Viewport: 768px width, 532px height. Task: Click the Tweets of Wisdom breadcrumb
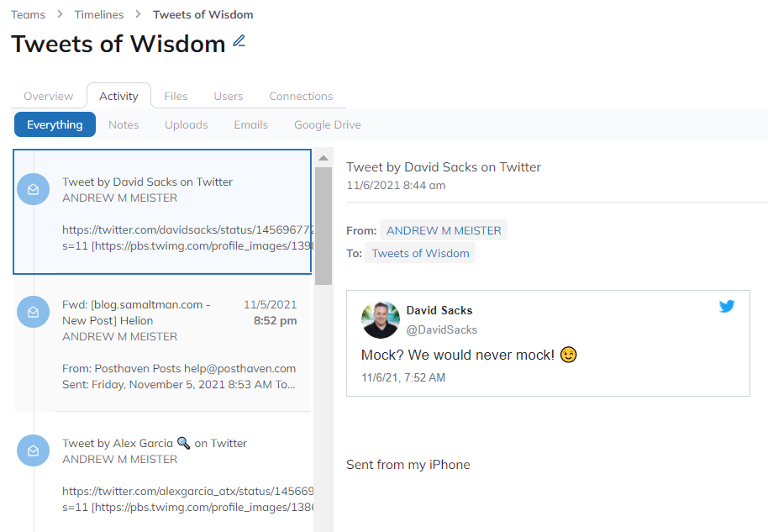pos(203,14)
